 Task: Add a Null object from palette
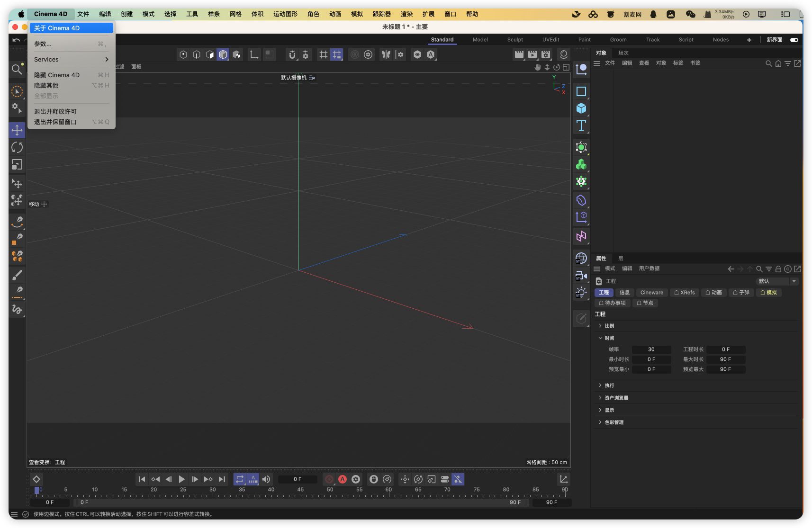pos(581,70)
